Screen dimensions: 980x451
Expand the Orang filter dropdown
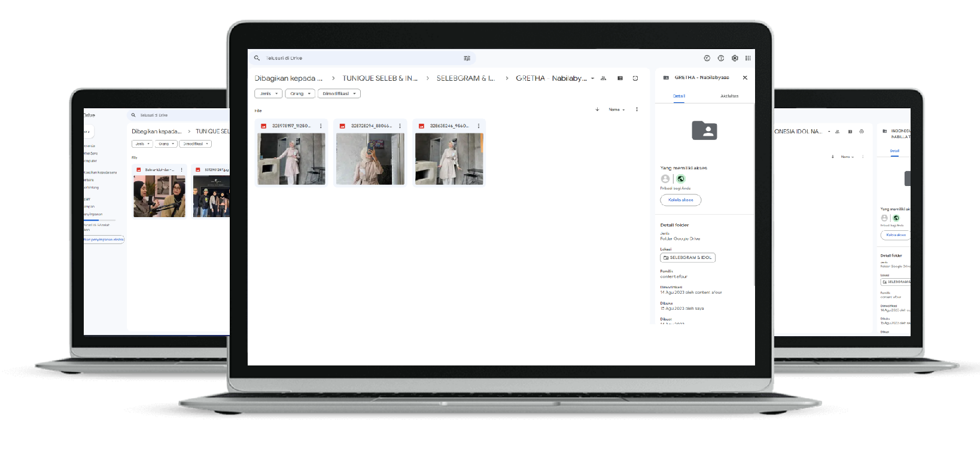coord(300,94)
